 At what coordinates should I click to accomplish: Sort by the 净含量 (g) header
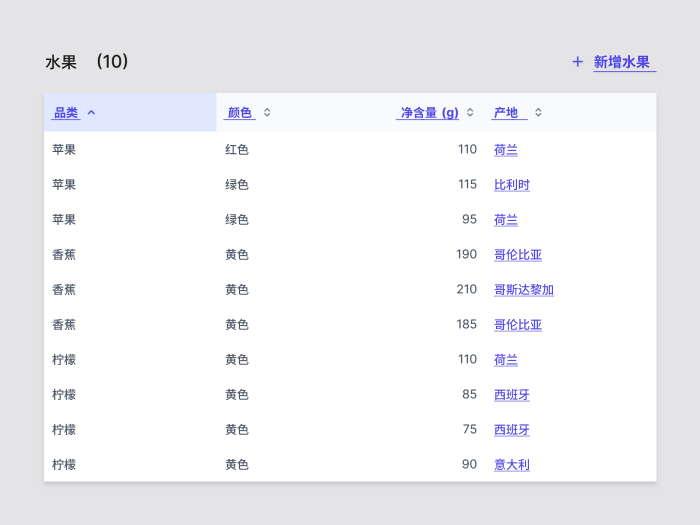point(429,113)
